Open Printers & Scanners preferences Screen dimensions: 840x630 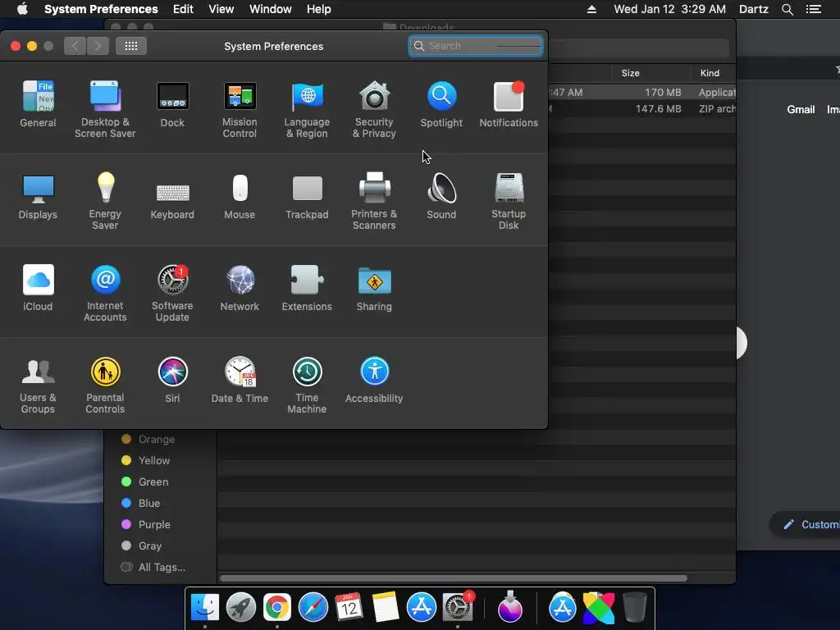[374, 201]
